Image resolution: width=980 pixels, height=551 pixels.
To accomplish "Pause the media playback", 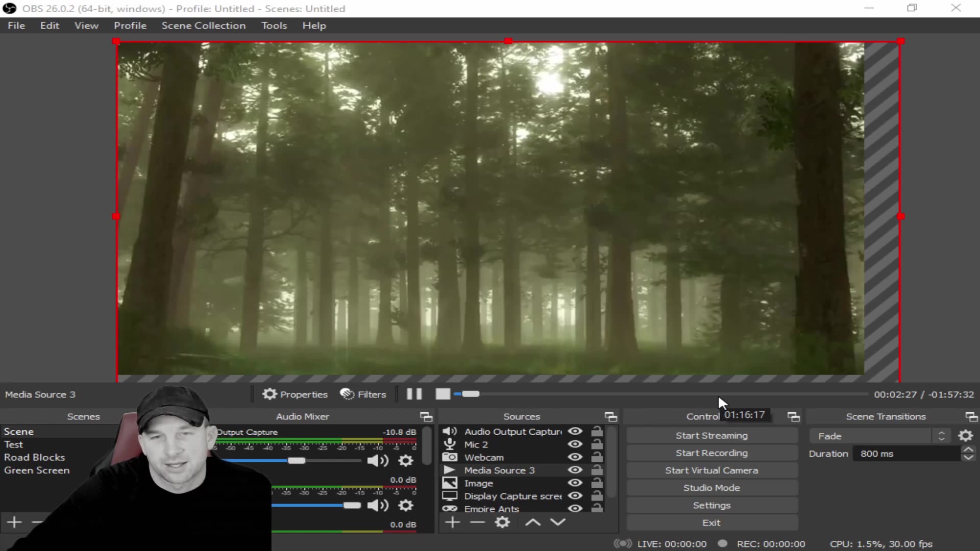I will point(413,394).
